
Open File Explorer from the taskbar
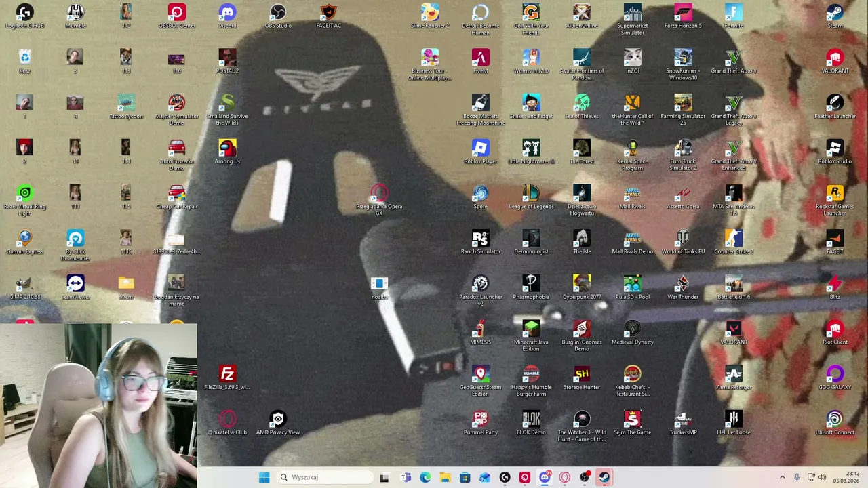[445, 477]
